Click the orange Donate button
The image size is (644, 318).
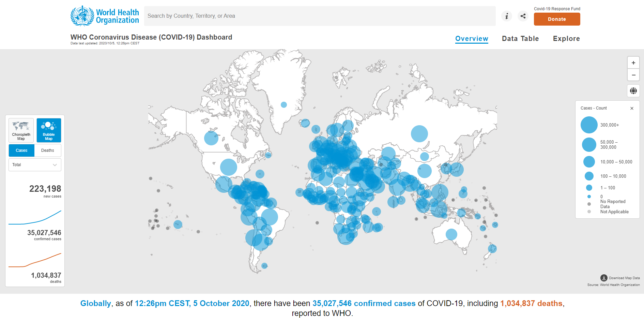557,19
